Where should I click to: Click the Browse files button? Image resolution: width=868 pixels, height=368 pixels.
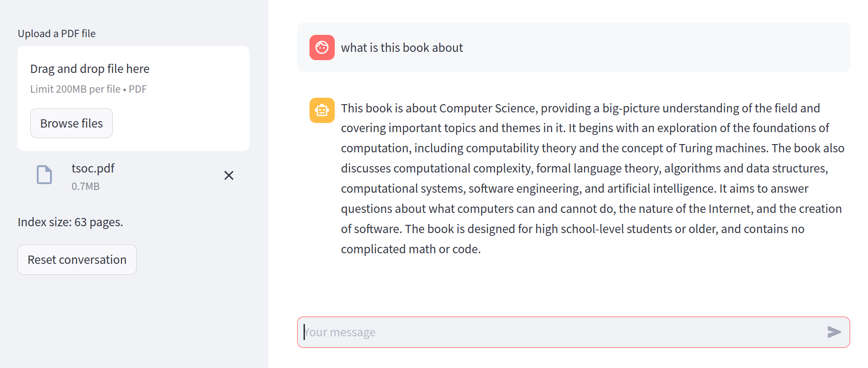72,123
